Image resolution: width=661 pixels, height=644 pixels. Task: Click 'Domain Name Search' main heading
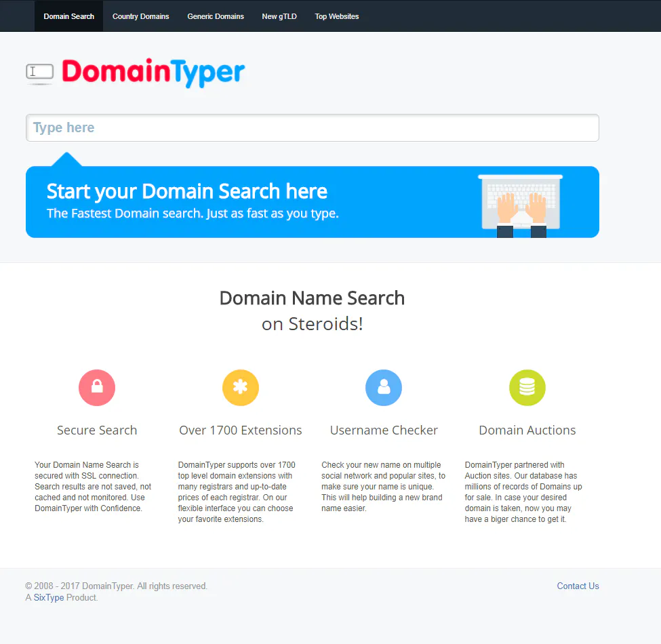coord(312,298)
